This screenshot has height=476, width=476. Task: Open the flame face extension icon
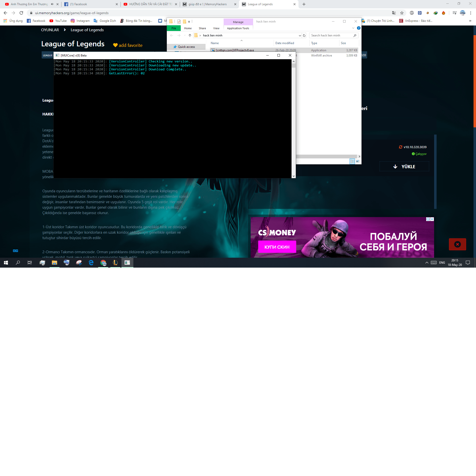(x=444, y=13)
